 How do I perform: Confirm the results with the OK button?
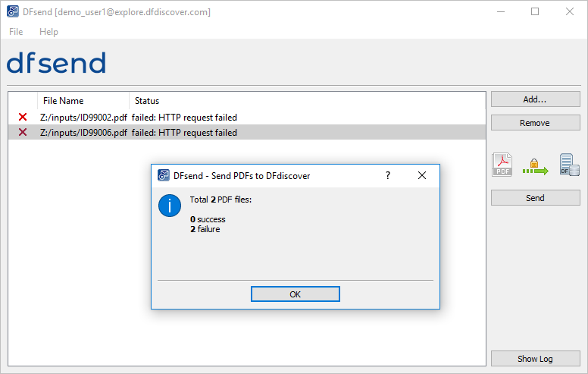coord(295,294)
